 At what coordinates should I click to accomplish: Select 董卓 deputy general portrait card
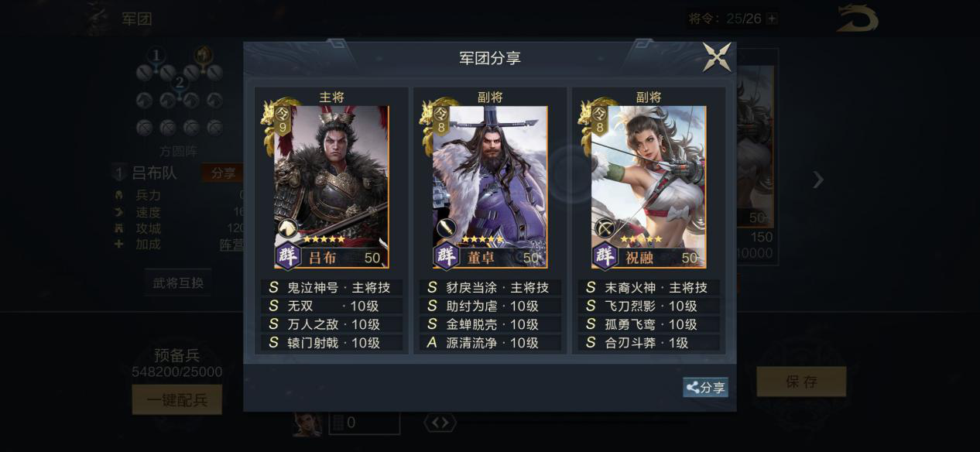tap(489, 187)
